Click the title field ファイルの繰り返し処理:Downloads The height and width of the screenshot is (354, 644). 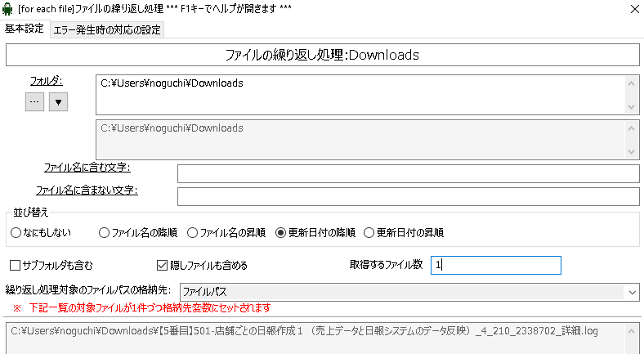pyautogui.click(x=322, y=55)
